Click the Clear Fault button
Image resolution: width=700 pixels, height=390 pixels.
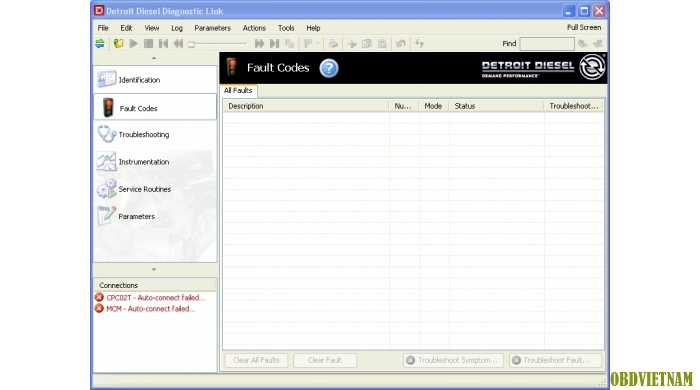click(325, 360)
